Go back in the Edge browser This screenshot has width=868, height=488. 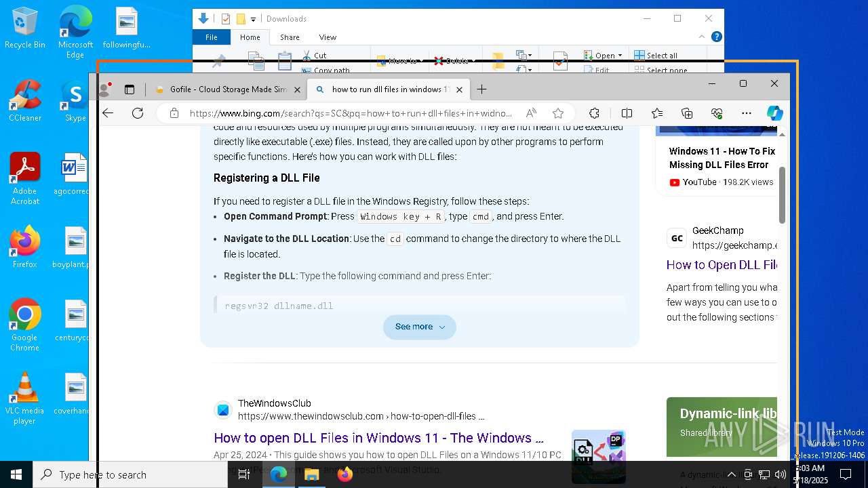point(108,113)
